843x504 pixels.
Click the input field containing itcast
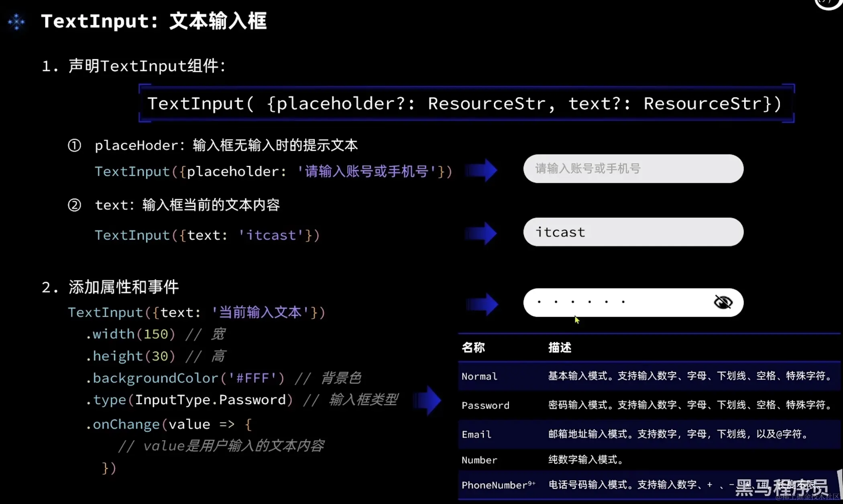pos(633,232)
